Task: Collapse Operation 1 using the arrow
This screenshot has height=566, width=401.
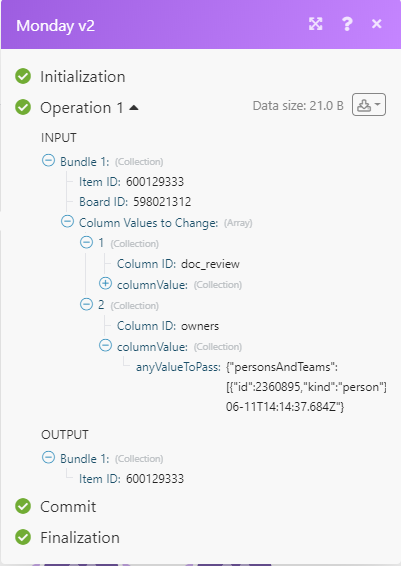Action: coord(134,108)
